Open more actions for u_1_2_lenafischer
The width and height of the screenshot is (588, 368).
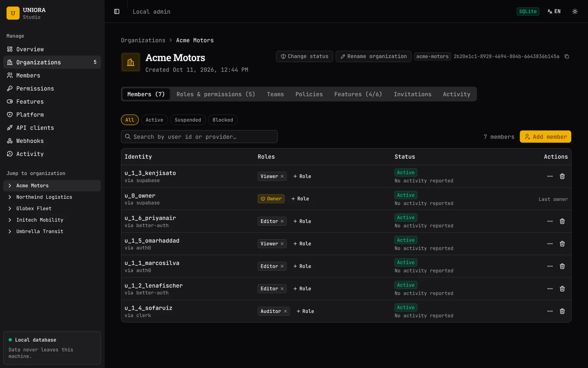coord(550,289)
